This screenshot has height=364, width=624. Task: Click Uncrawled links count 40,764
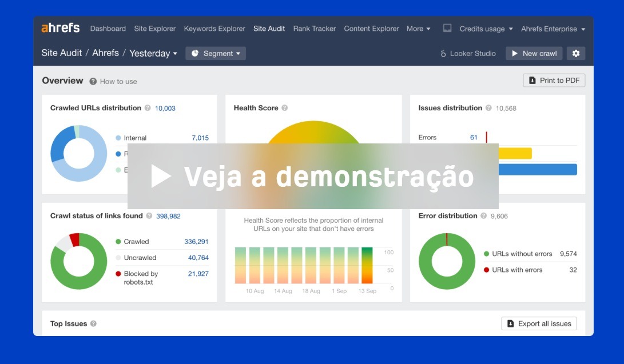(198, 258)
